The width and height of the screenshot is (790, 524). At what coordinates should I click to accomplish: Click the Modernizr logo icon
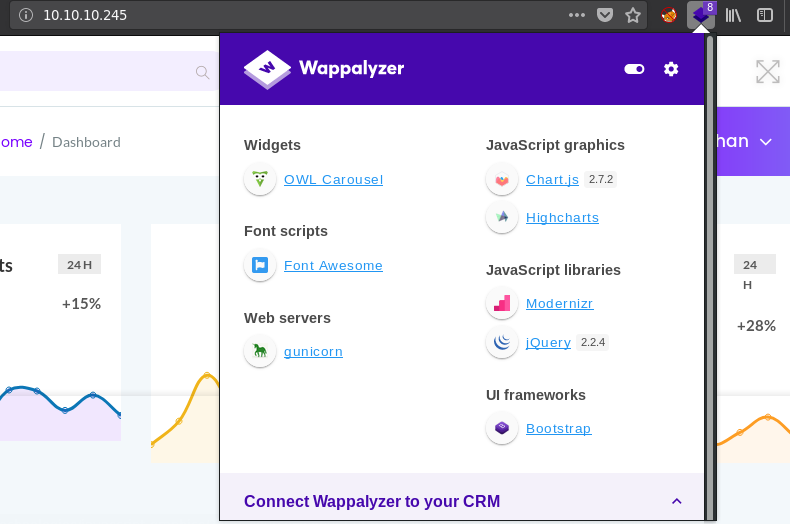[x=502, y=303]
